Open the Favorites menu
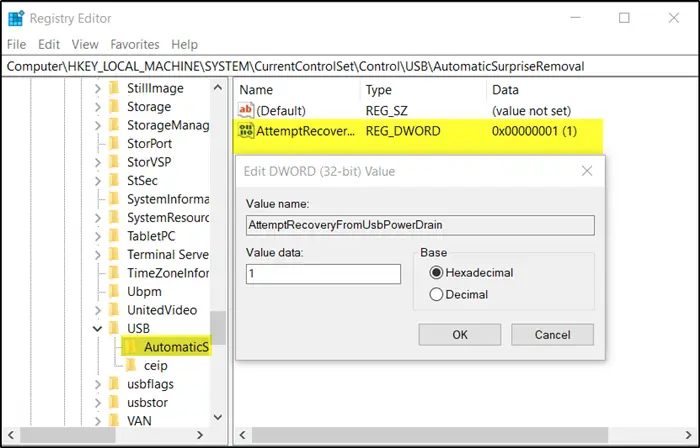The width and height of the screenshot is (700, 448). pyautogui.click(x=135, y=45)
